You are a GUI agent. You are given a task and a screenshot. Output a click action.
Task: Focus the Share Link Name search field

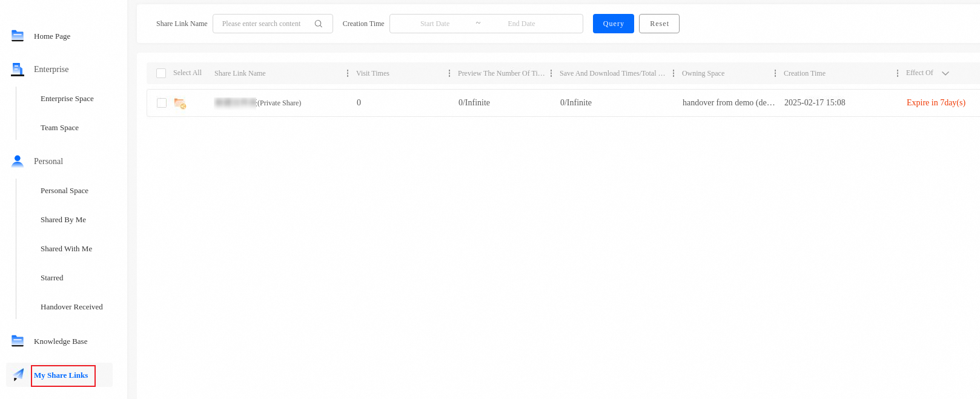click(x=273, y=24)
